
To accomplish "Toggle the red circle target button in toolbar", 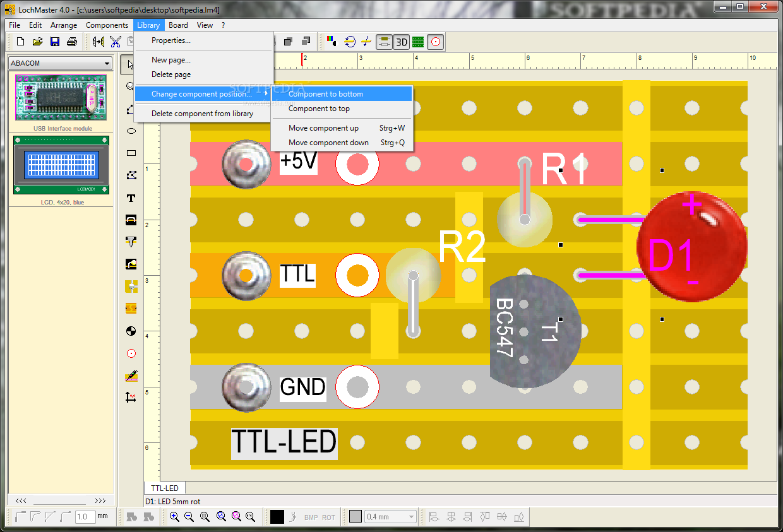I will (435, 42).
